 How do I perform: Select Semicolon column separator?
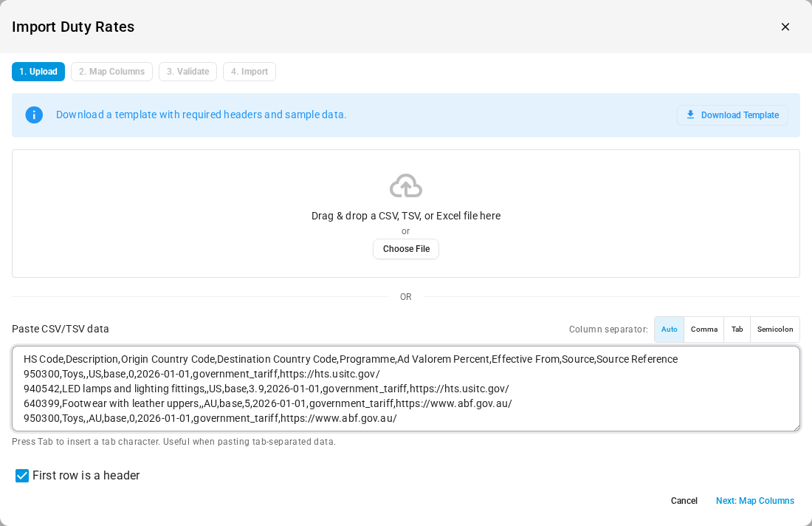[x=775, y=329]
